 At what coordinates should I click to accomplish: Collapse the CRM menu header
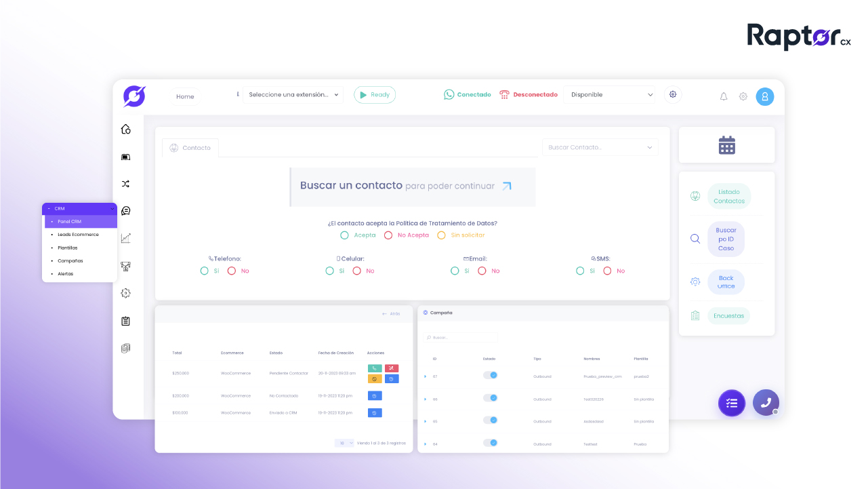point(79,209)
